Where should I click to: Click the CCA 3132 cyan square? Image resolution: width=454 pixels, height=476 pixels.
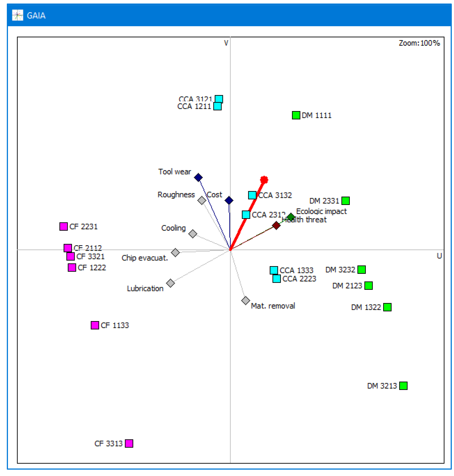click(252, 195)
